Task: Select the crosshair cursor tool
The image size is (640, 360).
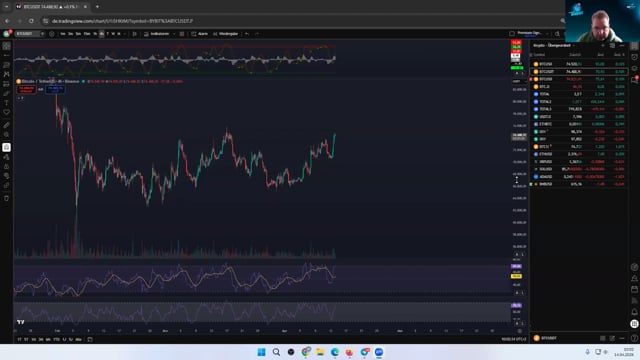Action: tap(7, 46)
